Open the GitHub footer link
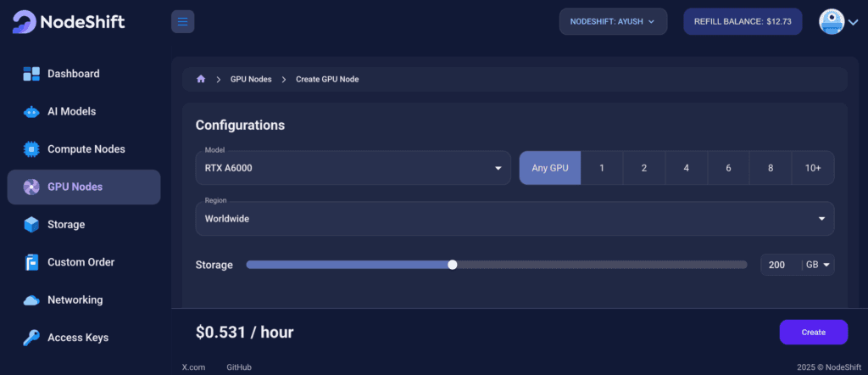 (x=239, y=367)
